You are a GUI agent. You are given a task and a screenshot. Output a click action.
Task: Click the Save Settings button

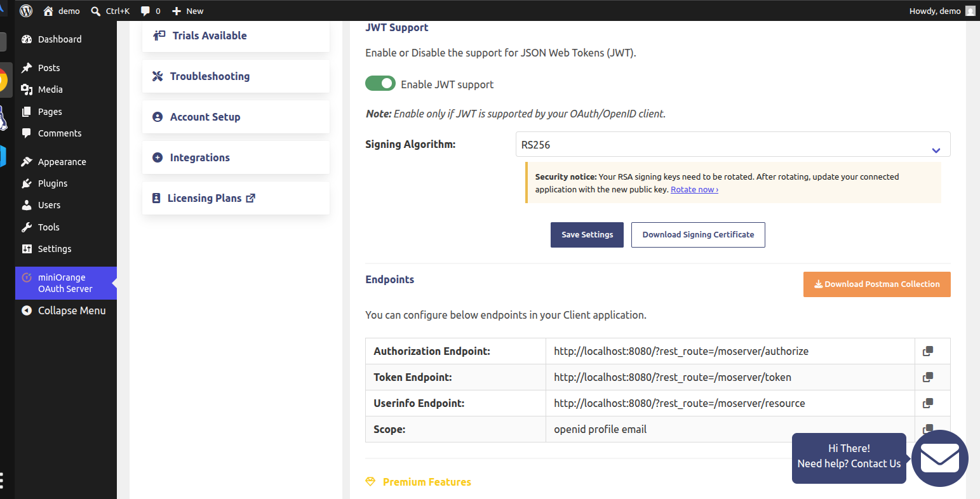coord(587,235)
